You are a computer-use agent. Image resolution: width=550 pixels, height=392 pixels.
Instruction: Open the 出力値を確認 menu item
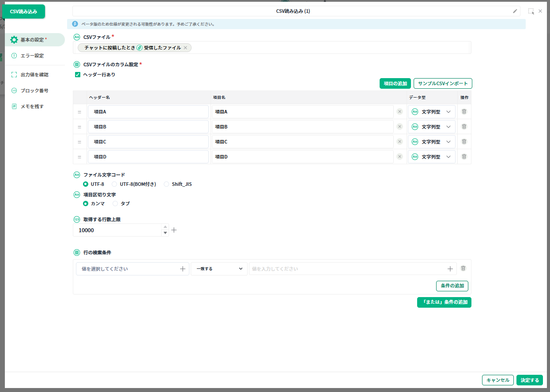34,75
